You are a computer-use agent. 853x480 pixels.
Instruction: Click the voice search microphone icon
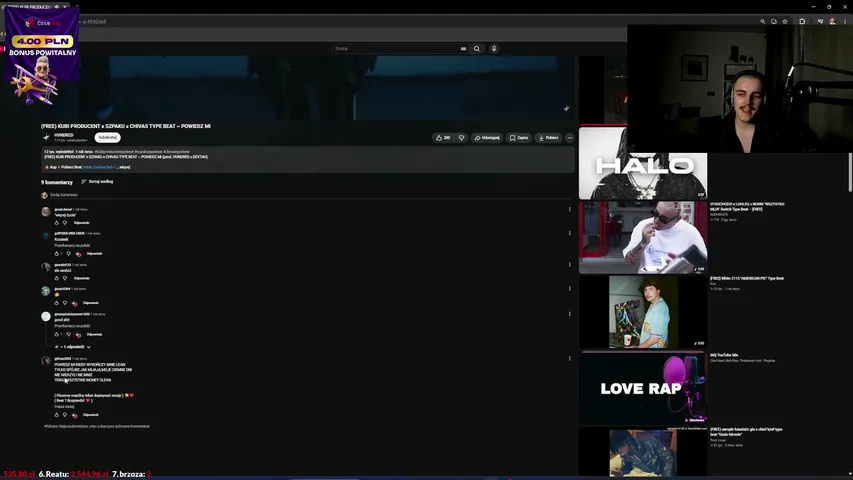point(494,48)
